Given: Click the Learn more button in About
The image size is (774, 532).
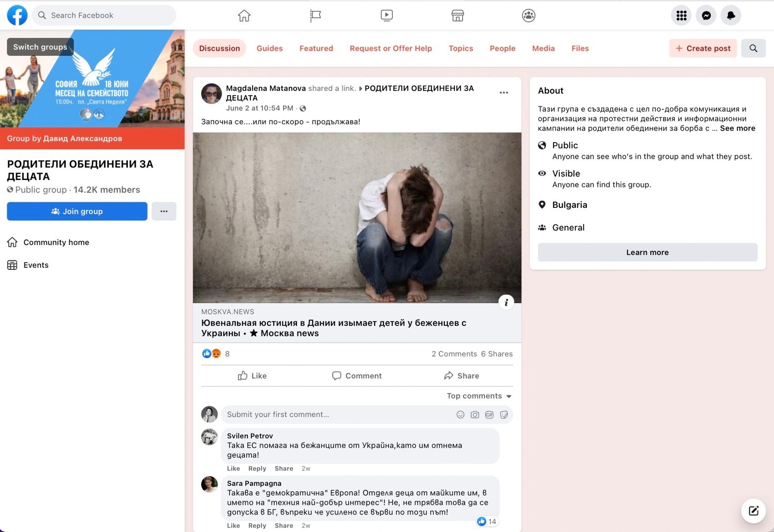Looking at the screenshot, I should pos(647,252).
